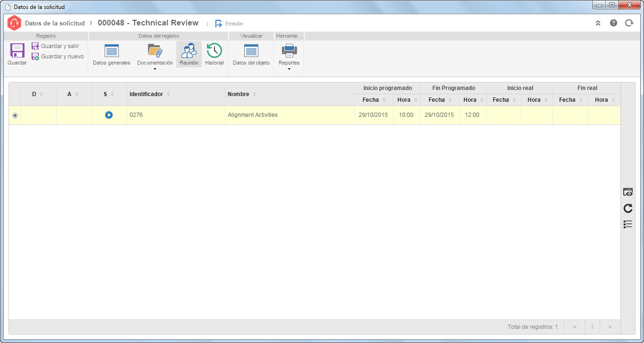Open the Reunión section icon

[x=189, y=50]
